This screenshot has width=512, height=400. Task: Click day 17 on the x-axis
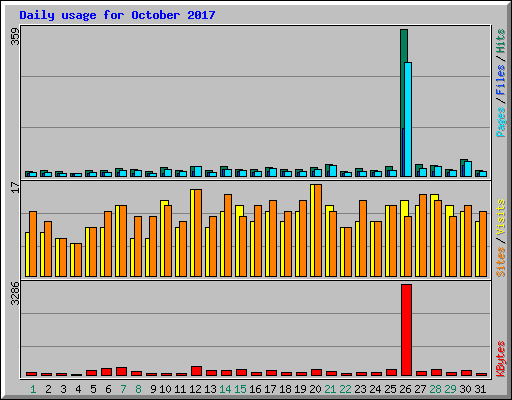(270, 389)
